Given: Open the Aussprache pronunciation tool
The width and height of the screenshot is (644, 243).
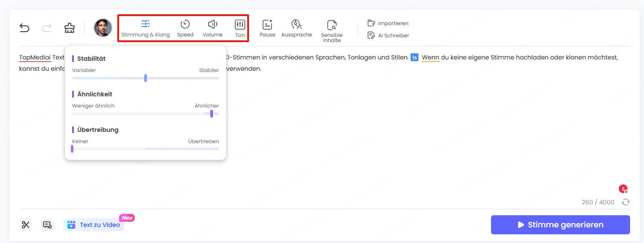Looking at the screenshot, I should (296, 28).
